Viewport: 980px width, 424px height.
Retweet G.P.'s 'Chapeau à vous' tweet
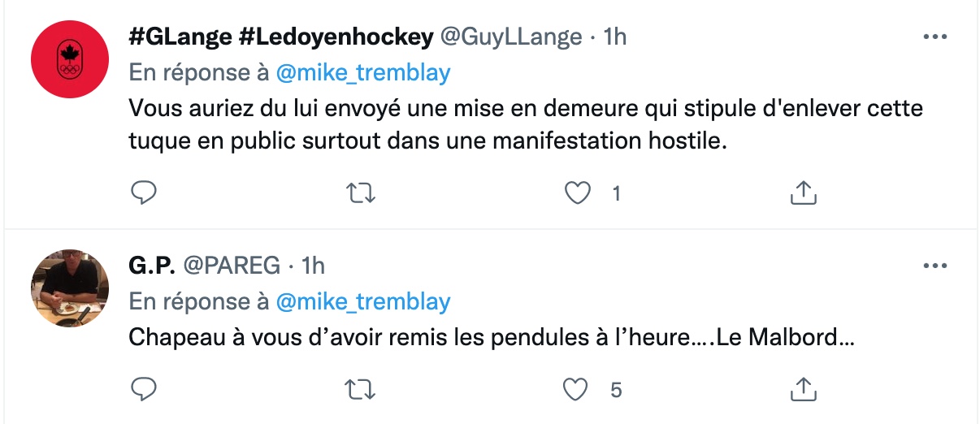(358, 390)
